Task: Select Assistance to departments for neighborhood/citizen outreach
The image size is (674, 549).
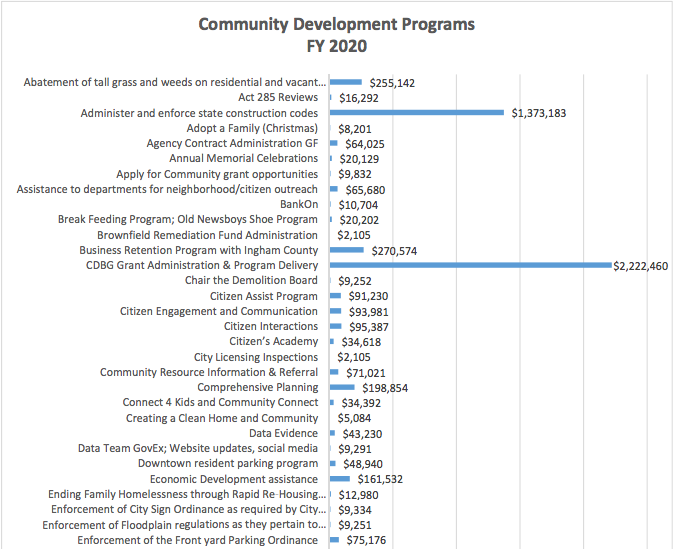Action: (x=167, y=189)
